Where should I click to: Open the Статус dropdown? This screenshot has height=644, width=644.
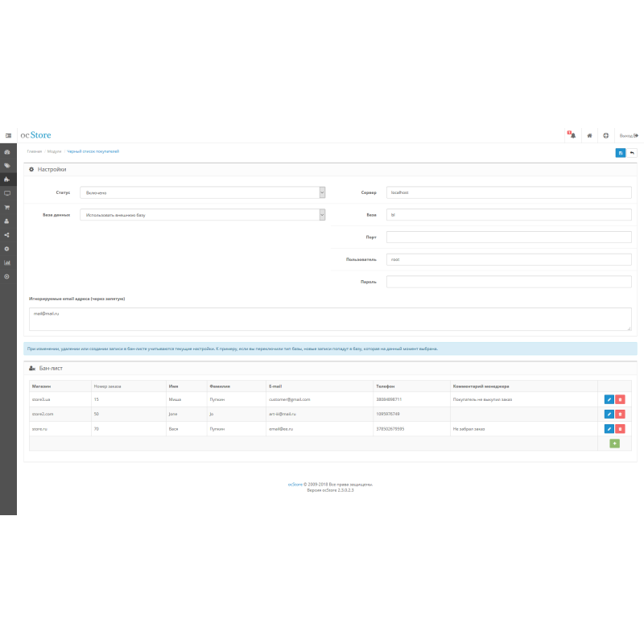202,192
